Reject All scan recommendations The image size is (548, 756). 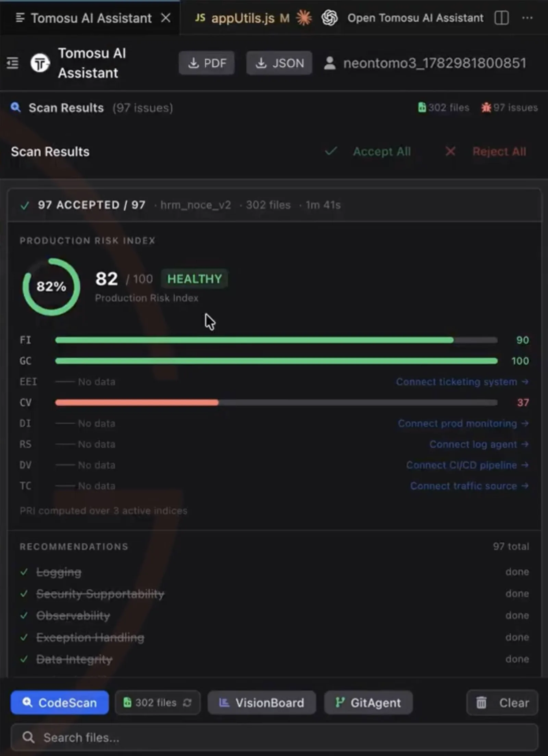pos(486,151)
